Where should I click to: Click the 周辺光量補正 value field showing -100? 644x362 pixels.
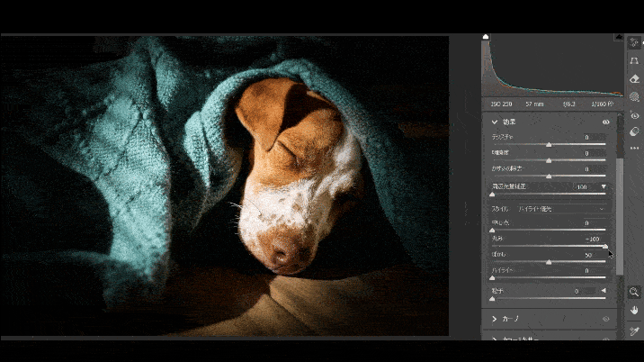coord(586,186)
